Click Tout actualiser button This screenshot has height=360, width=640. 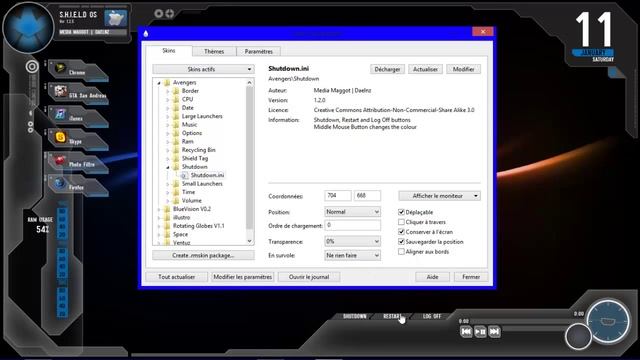point(176,277)
